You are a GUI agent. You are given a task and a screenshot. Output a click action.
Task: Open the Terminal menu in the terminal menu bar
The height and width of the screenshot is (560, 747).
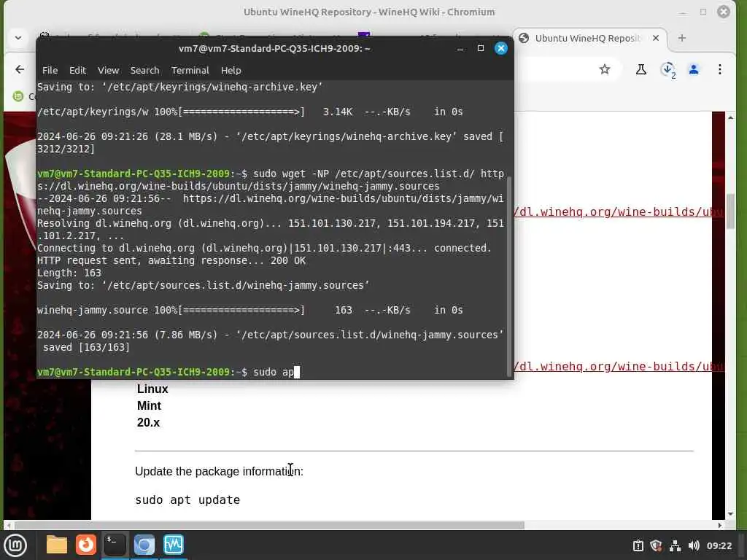(x=190, y=71)
